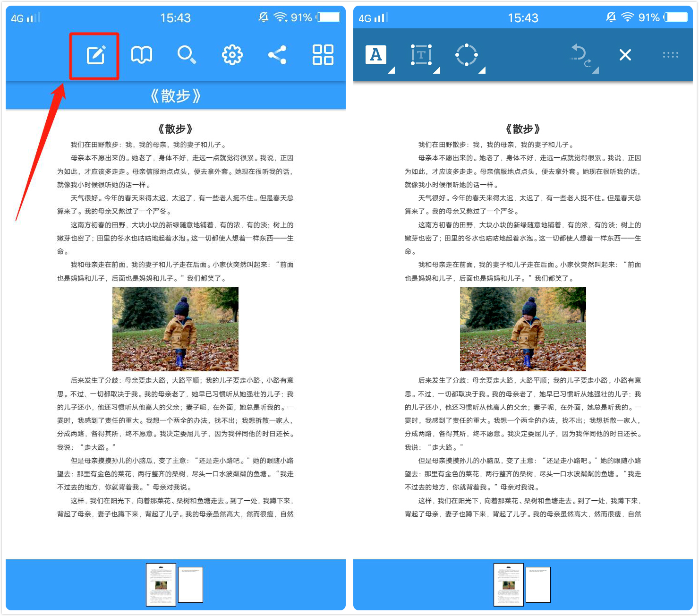Expand the text box tool options triangle
The height and width of the screenshot is (616, 699).
[436, 71]
